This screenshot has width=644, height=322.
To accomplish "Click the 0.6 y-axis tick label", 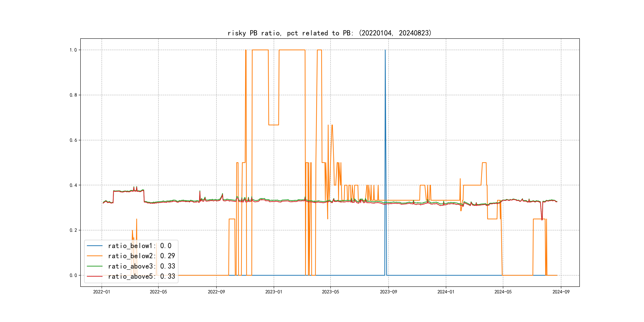I will (x=73, y=140).
